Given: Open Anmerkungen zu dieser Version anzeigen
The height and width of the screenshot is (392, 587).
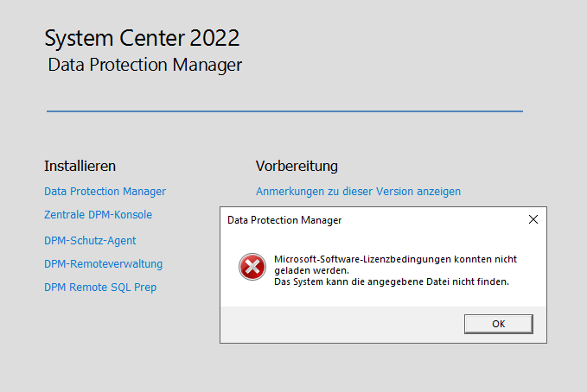Looking at the screenshot, I should (x=358, y=192).
